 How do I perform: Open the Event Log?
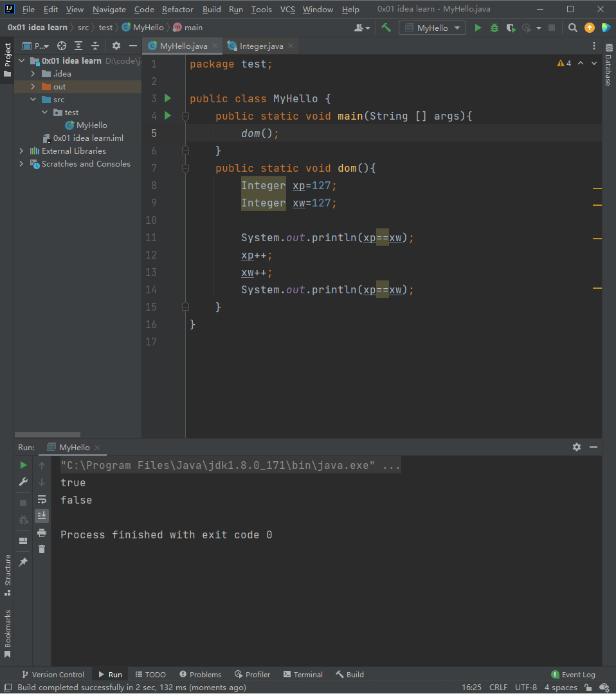tap(573, 675)
